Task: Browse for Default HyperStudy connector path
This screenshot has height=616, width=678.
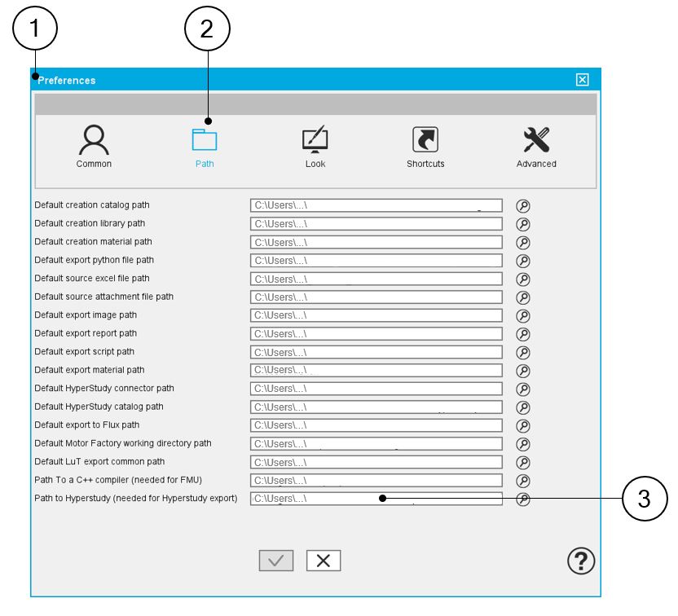Action: [523, 389]
